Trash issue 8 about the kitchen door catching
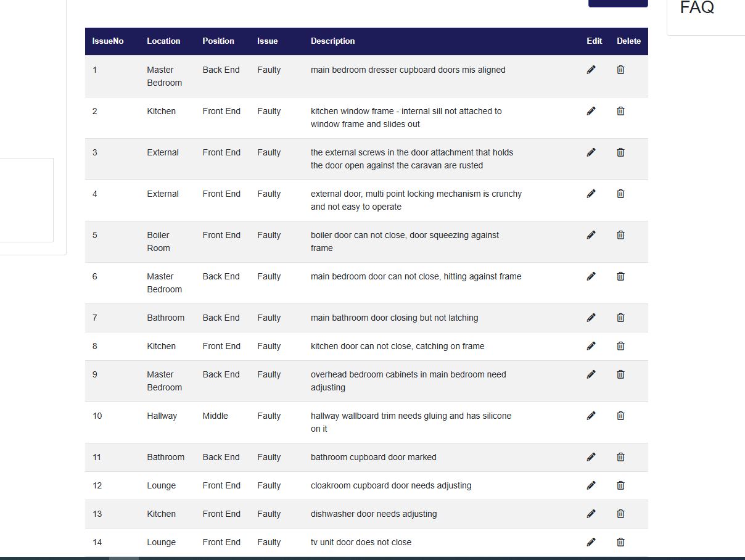Image resolution: width=745 pixels, height=560 pixels. (620, 346)
